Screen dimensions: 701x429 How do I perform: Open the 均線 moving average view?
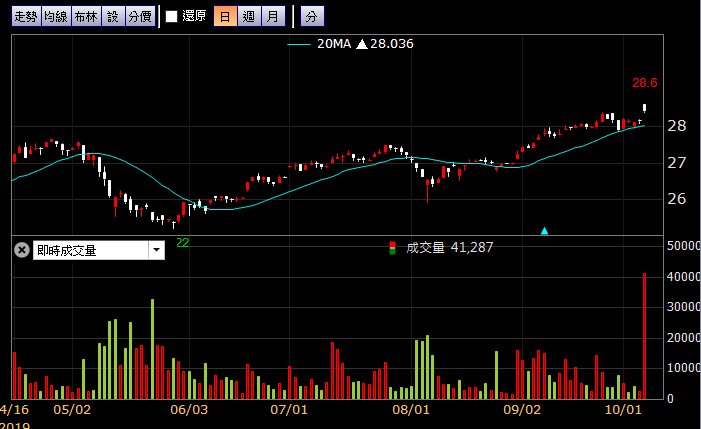pos(56,17)
